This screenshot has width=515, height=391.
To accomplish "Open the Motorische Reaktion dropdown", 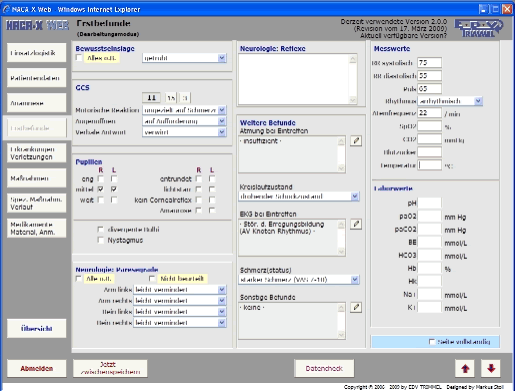I will coord(222,110).
